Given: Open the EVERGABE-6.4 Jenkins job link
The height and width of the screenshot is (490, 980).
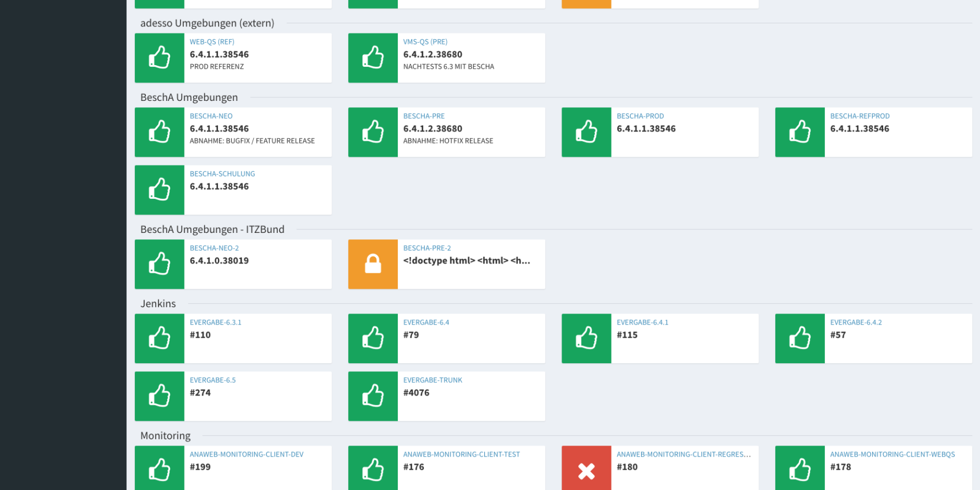Looking at the screenshot, I should pos(426,323).
